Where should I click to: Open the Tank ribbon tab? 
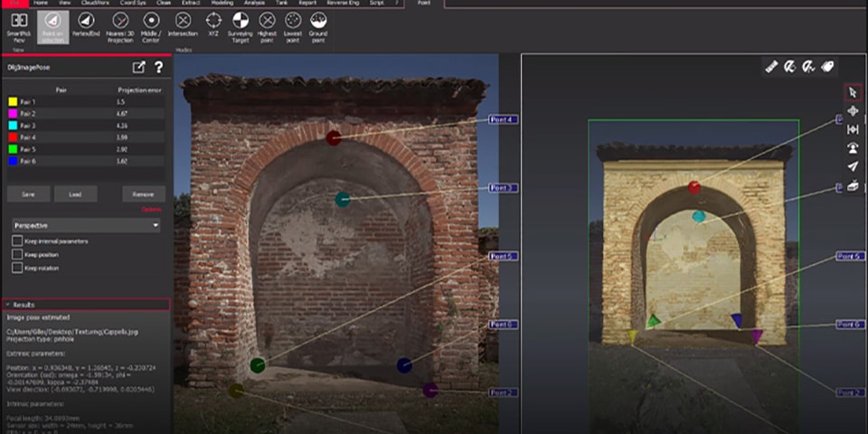282,3
